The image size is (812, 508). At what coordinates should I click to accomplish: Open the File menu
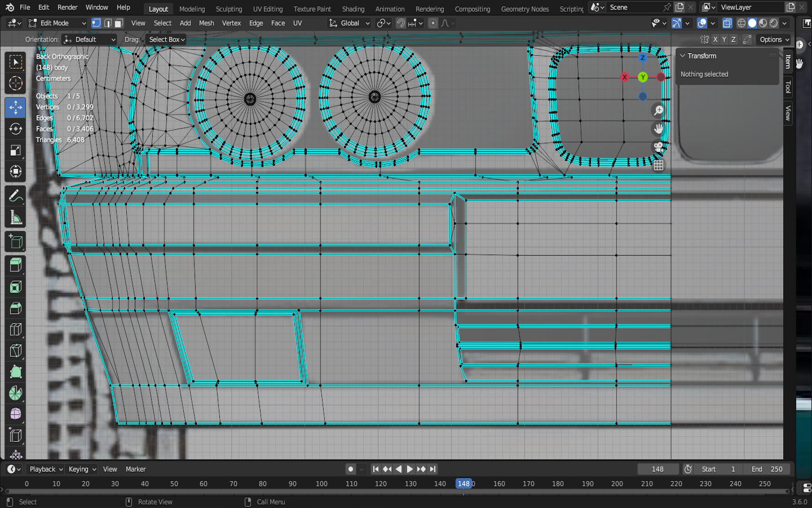click(25, 7)
